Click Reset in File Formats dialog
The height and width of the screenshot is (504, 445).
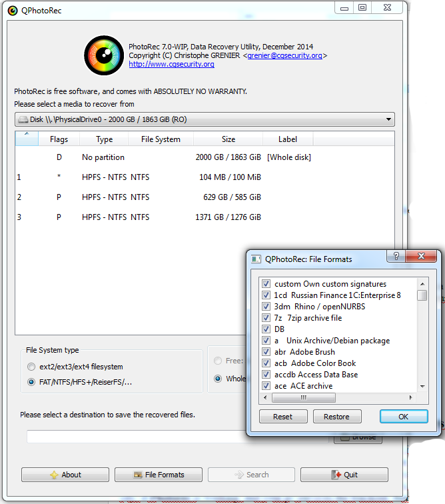[283, 417]
